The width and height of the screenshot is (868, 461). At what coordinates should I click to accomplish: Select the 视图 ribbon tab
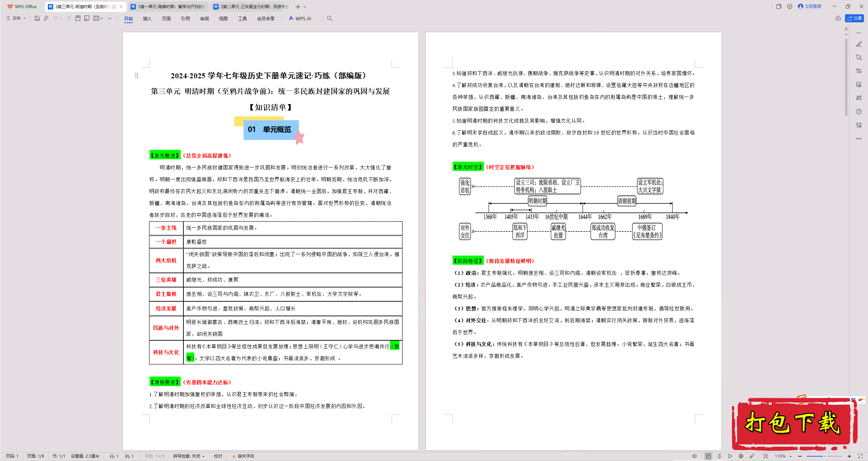(223, 19)
